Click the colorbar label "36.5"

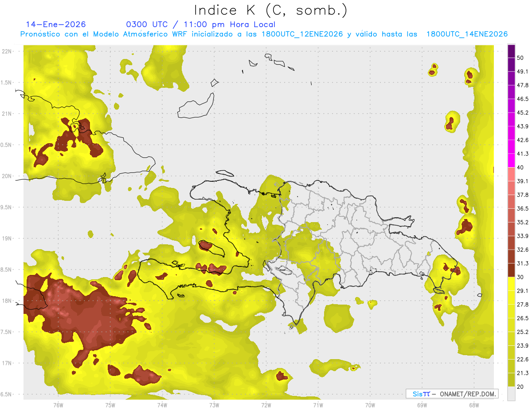tap(523, 208)
